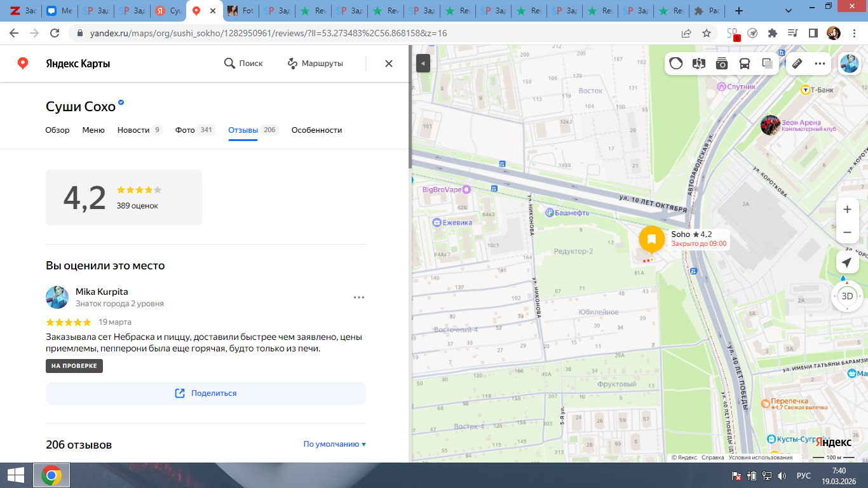Viewport: 868px width, 488px height.
Task: Collapse the side panel with the arrow button
Action: 423,63
